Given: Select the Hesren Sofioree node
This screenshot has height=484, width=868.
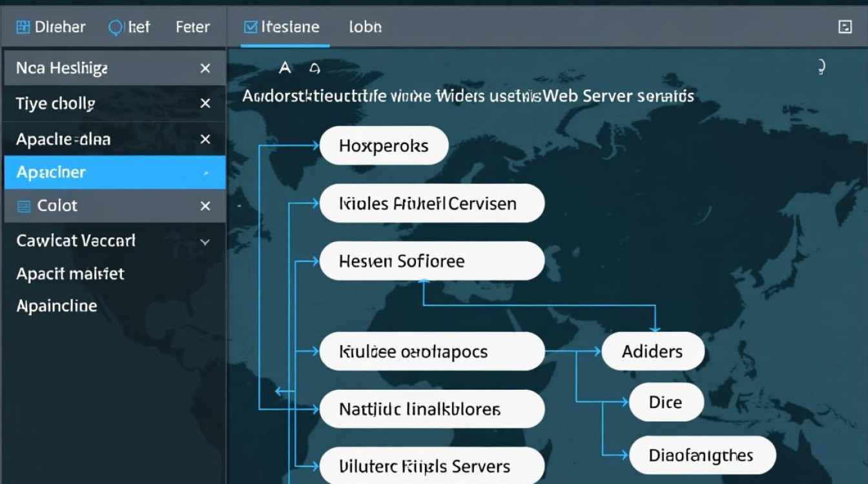Looking at the screenshot, I should pyautogui.click(x=431, y=261).
